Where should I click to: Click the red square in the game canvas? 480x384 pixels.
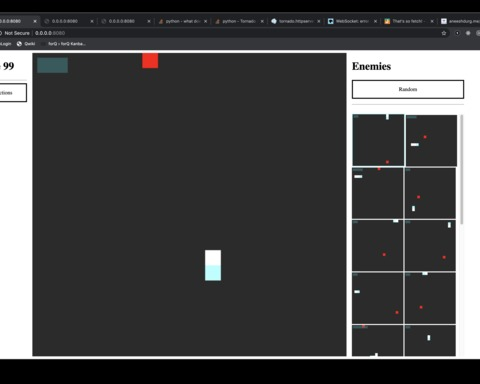(150, 61)
